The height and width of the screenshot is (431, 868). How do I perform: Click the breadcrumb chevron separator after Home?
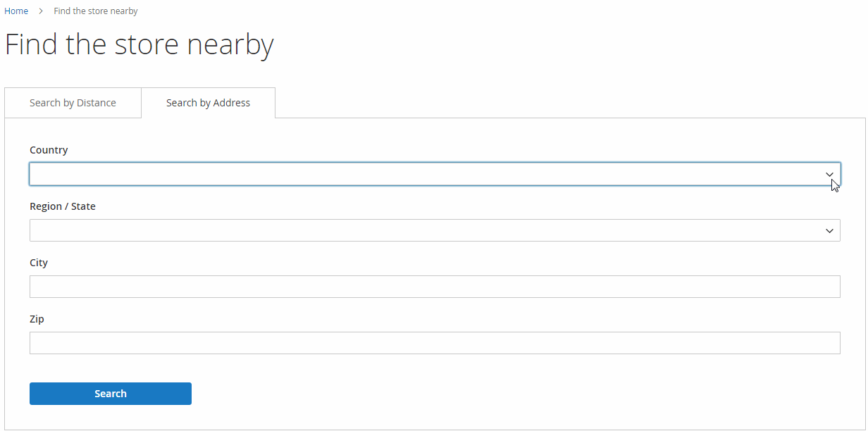41,11
